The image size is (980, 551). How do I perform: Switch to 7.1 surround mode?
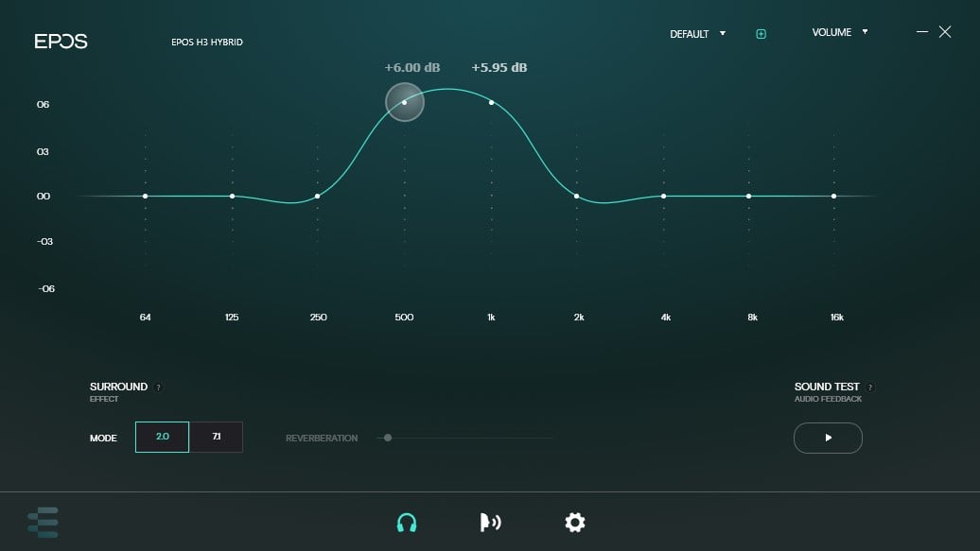pyautogui.click(x=217, y=438)
